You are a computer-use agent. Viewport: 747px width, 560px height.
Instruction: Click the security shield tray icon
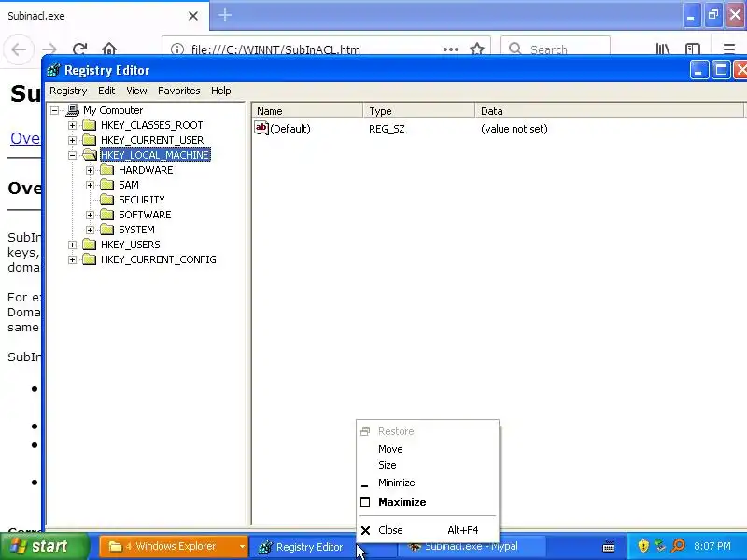pos(643,546)
